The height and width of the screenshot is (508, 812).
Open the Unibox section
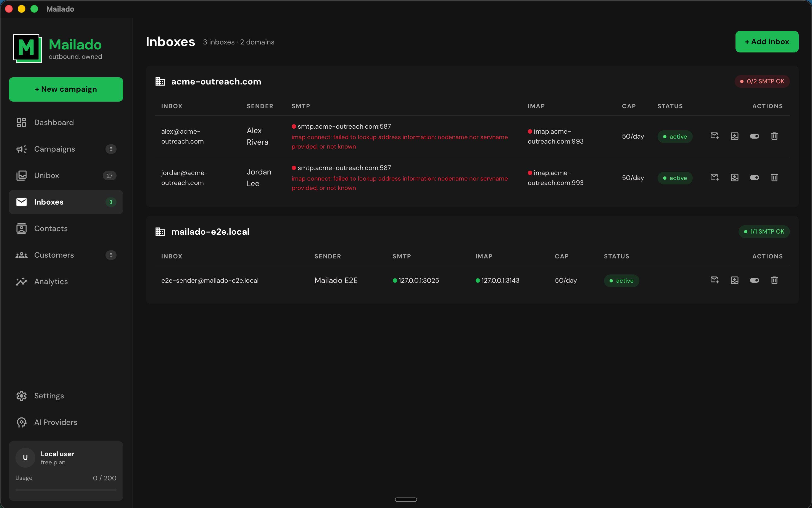pos(66,175)
